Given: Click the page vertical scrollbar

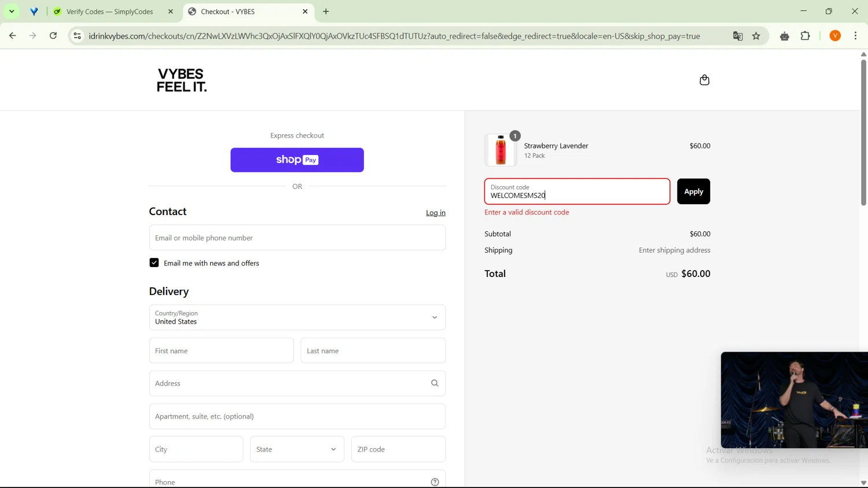Looking at the screenshot, I should (863, 132).
